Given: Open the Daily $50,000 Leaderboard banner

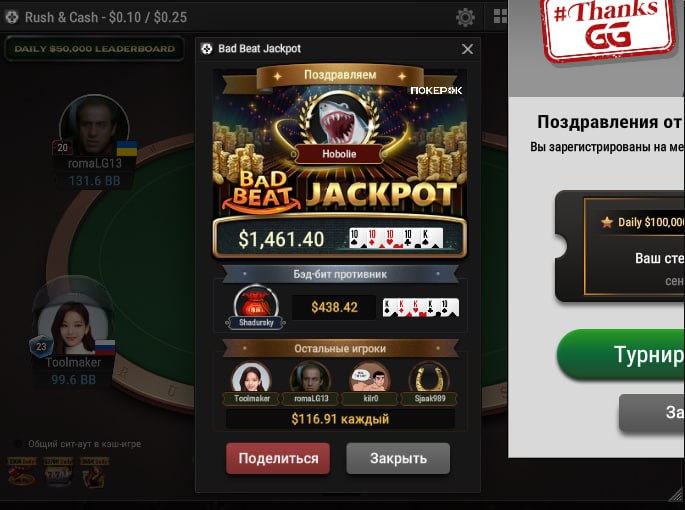Looking at the screenshot, I should tap(94, 49).
